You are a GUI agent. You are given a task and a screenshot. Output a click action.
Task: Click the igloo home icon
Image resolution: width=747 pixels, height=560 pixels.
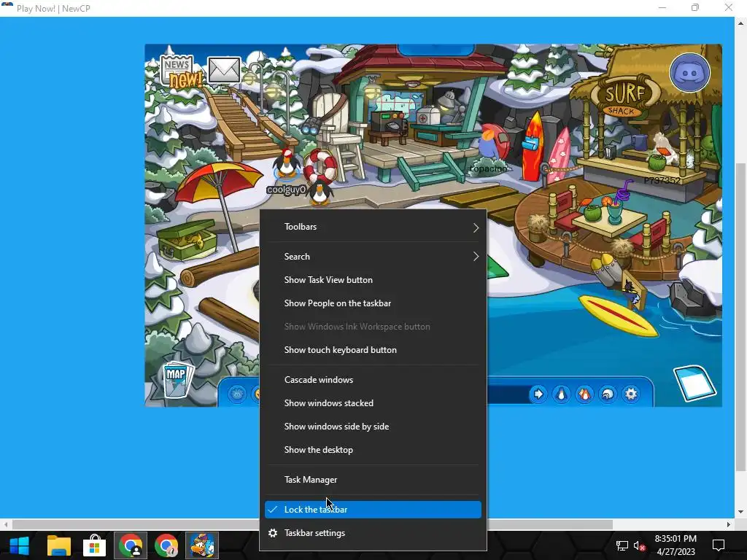coord(608,394)
